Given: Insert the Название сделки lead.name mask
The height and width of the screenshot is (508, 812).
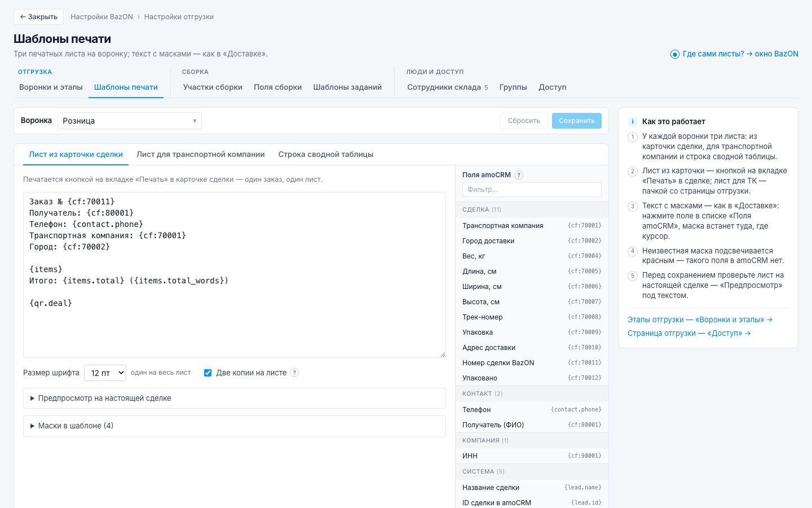Looking at the screenshot, I should tap(532, 487).
